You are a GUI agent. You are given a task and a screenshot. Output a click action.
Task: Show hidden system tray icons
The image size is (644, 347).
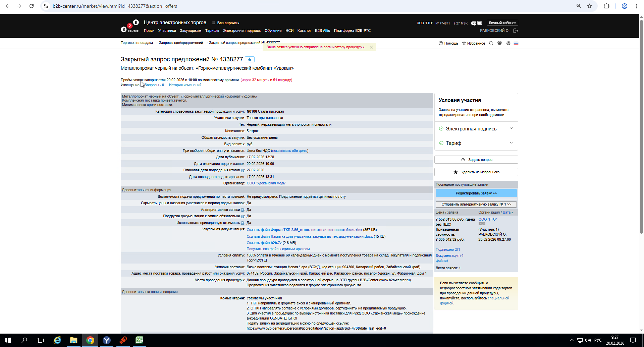572,340
